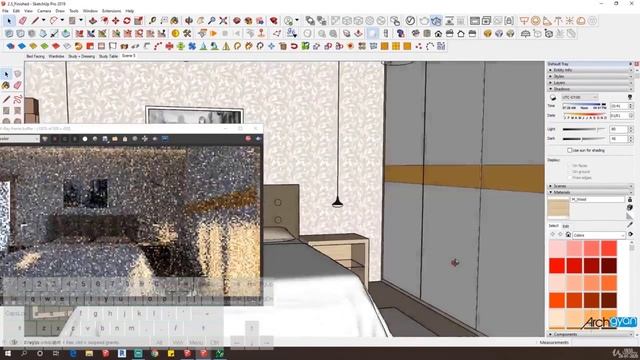Viewport: 640px width, 360px height.
Task: Click the current wood material preview thumbnail
Action: pos(558,208)
